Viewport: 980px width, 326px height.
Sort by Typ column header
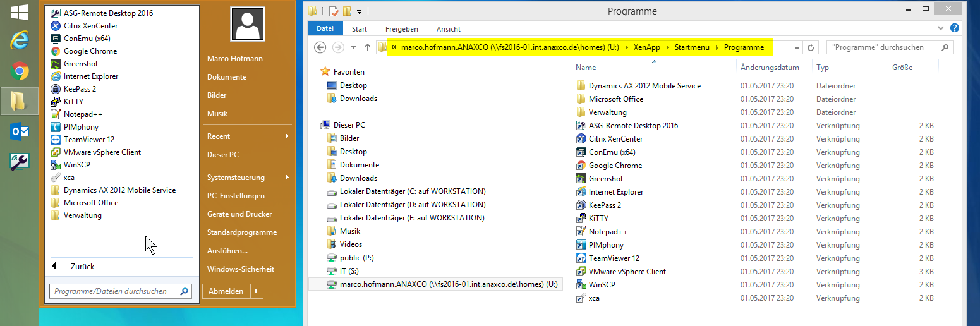coord(822,68)
